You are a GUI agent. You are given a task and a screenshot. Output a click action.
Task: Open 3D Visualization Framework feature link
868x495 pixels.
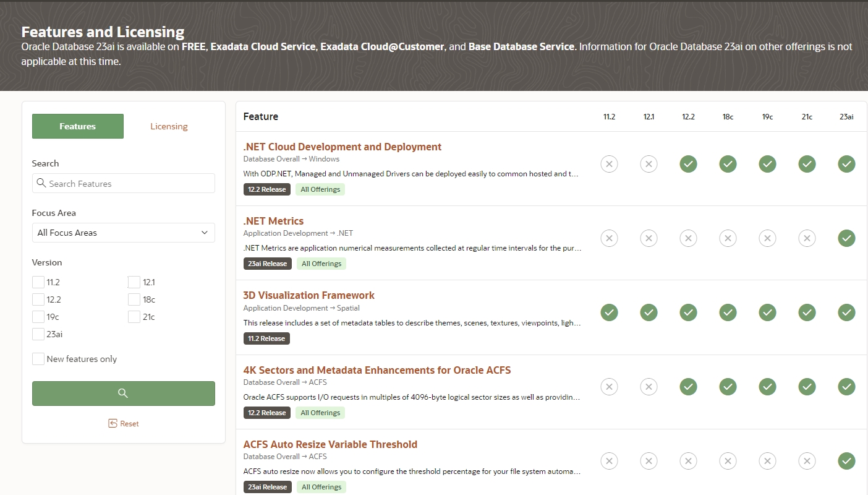309,295
